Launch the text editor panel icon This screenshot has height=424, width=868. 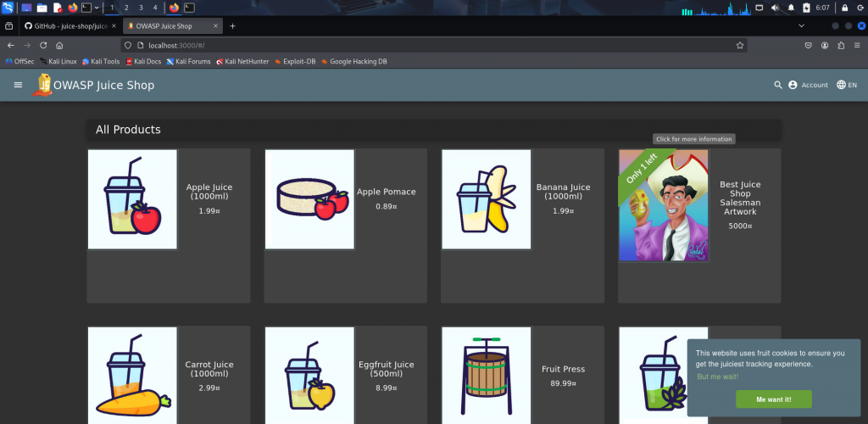pyautogui.click(x=58, y=8)
